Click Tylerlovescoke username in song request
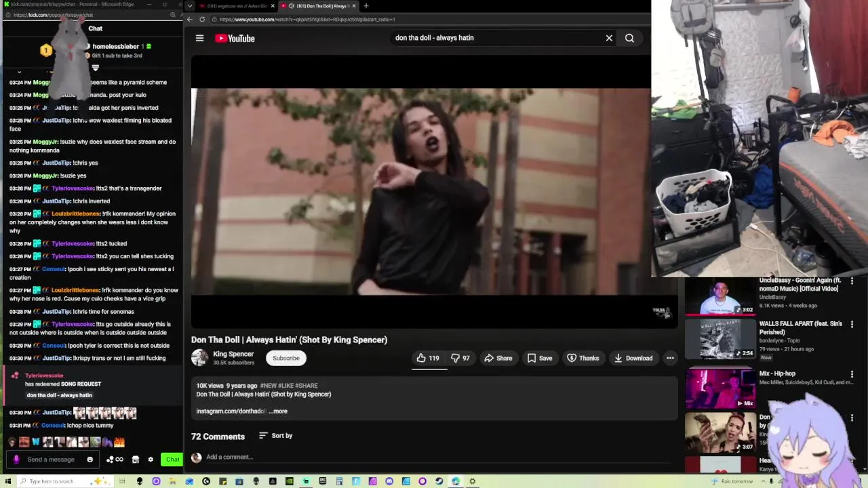The height and width of the screenshot is (488, 868). pyautogui.click(x=44, y=375)
